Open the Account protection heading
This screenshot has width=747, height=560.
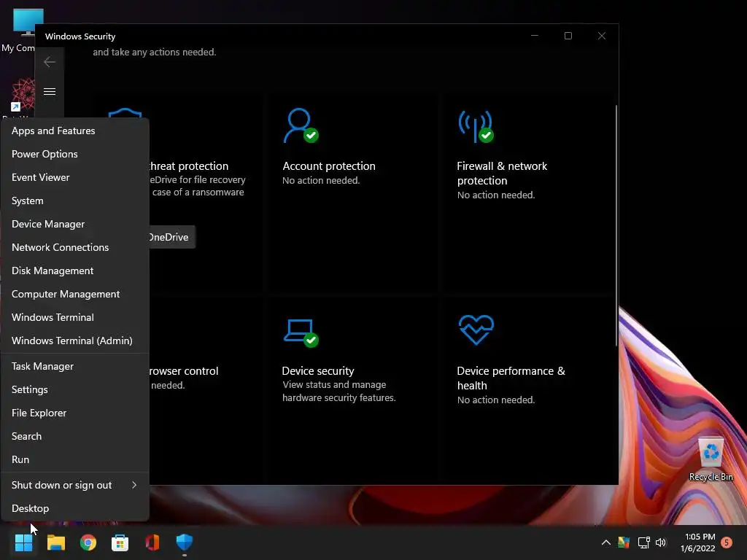point(329,166)
